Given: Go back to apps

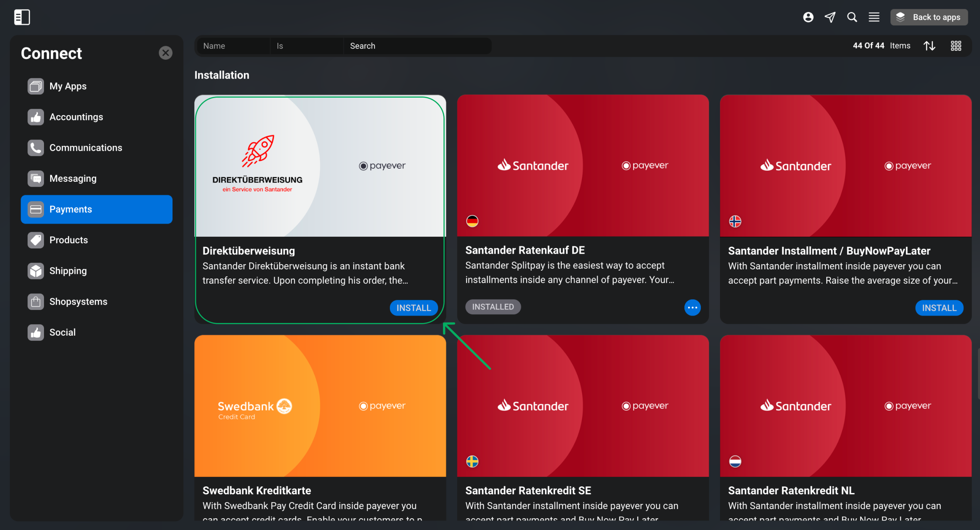Looking at the screenshot, I should (929, 17).
